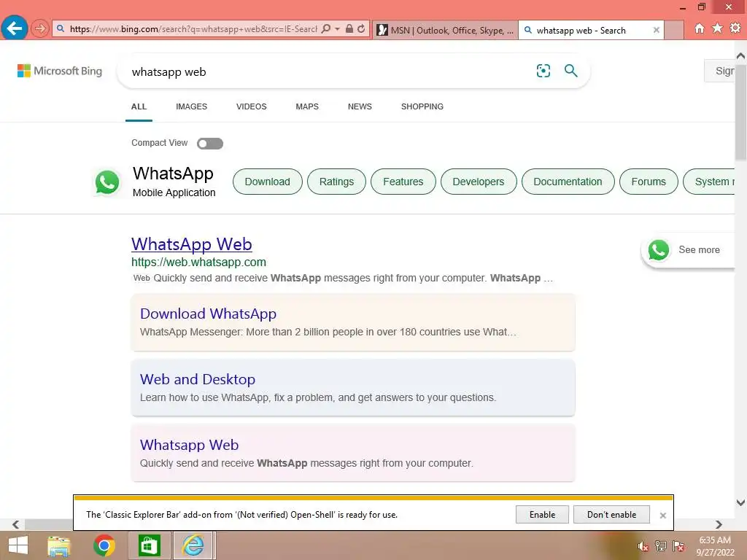This screenshot has width=747, height=560.
Task: Toggle the Compact View switch
Action: pos(210,144)
